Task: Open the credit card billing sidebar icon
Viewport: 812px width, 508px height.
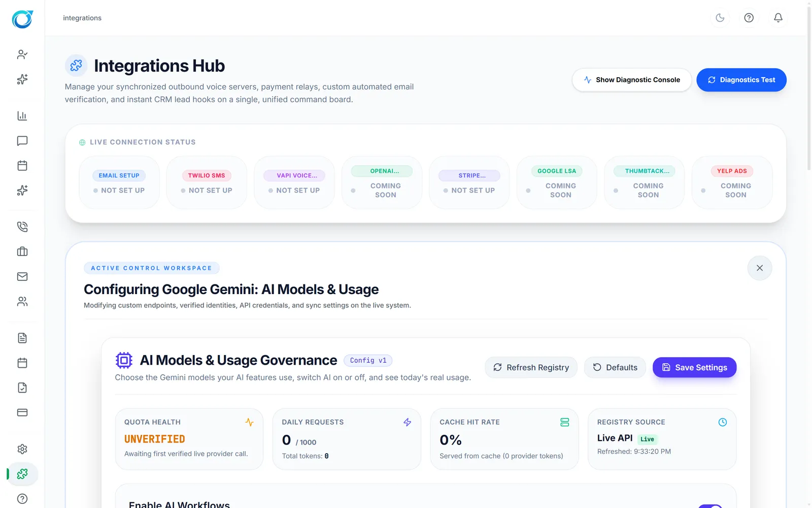Action: coord(22,412)
